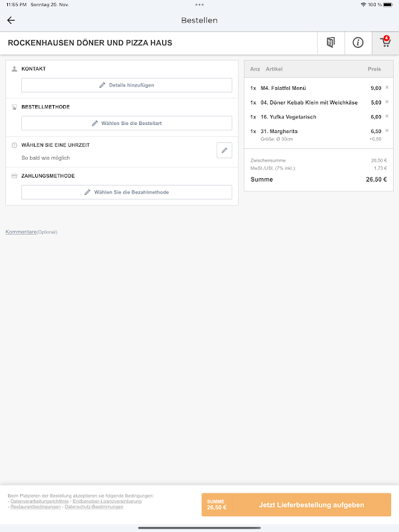This screenshot has height=532, width=399.
Task: Open the restaurant menu card icon
Action: (x=331, y=43)
